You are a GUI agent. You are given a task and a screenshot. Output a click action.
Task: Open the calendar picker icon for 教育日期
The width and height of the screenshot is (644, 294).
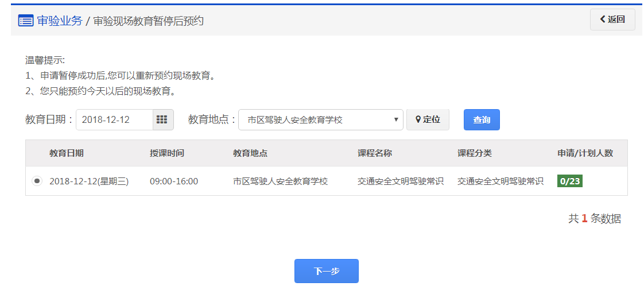tap(163, 119)
